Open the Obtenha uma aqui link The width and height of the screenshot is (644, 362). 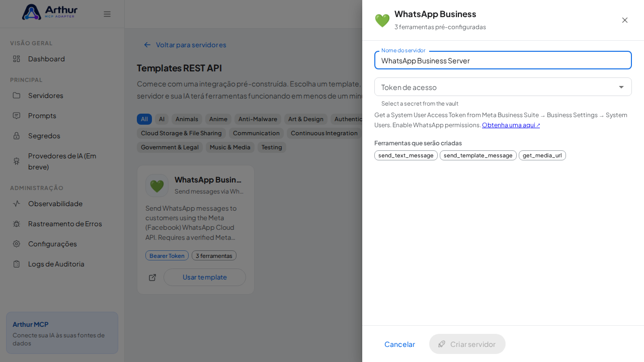[x=511, y=125]
